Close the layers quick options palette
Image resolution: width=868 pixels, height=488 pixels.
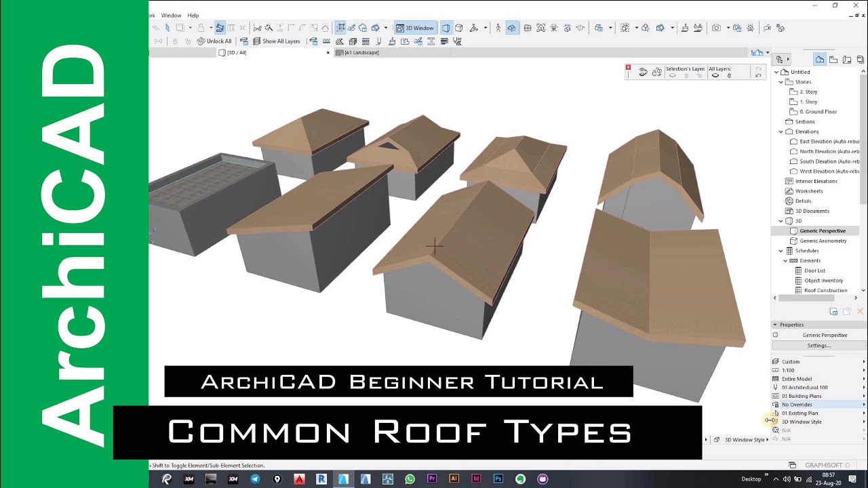click(x=629, y=67)
